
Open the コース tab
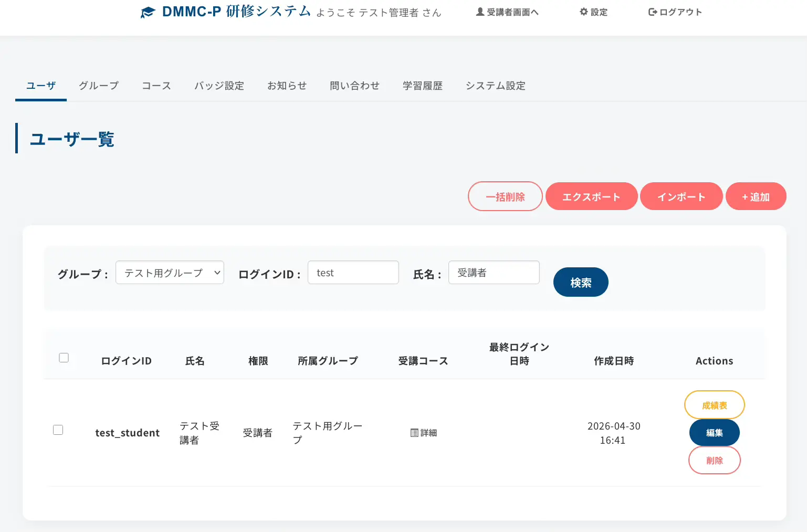156,86
